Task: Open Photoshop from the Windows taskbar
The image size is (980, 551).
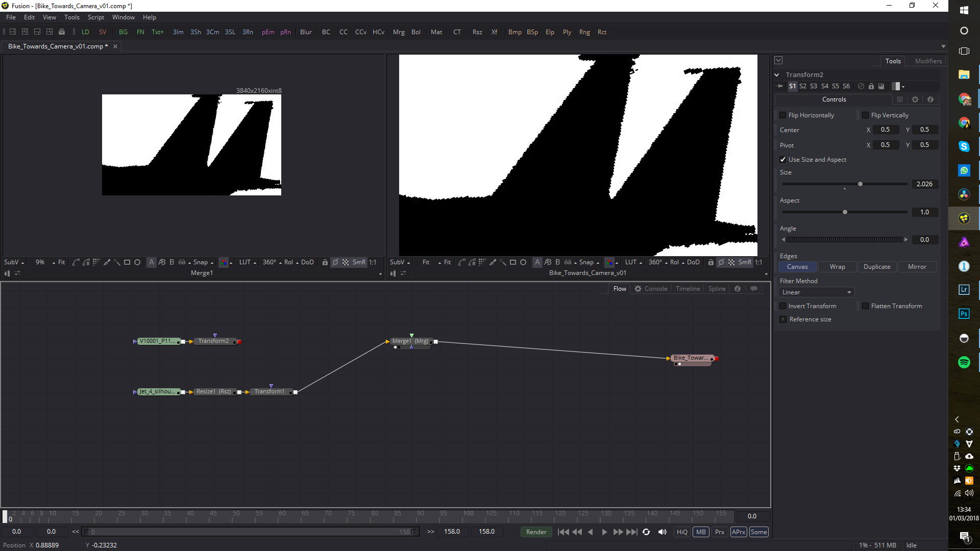Action: coord(964,314)
